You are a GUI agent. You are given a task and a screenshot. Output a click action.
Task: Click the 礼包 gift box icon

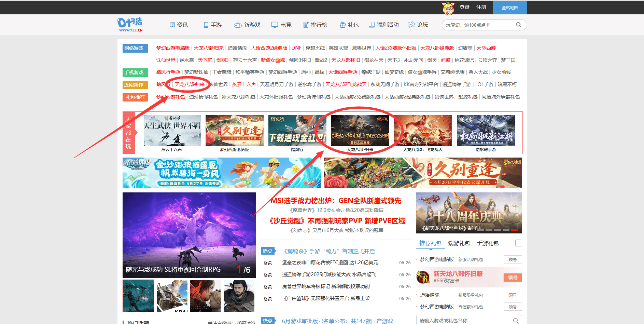point(343,25)
